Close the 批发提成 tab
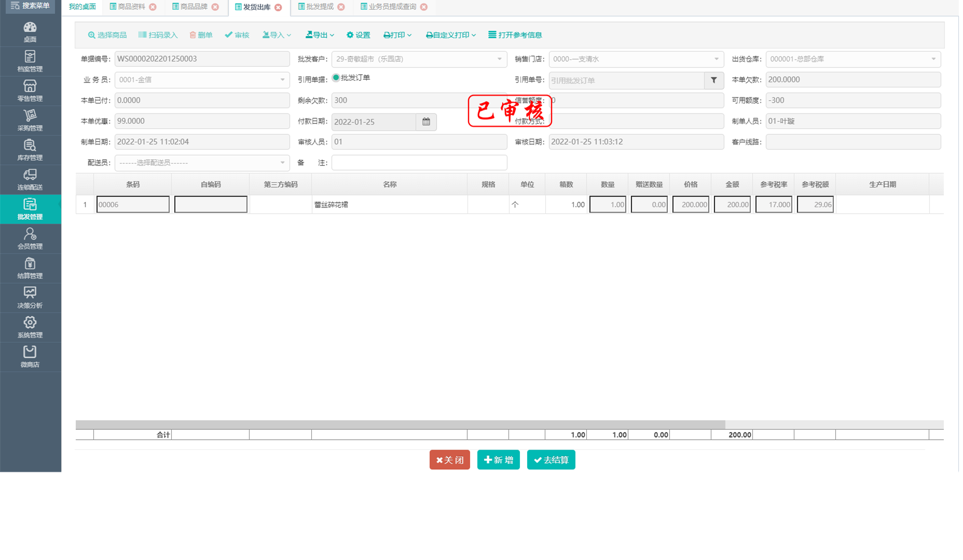963x560 pixels. (x=341, y=7)
